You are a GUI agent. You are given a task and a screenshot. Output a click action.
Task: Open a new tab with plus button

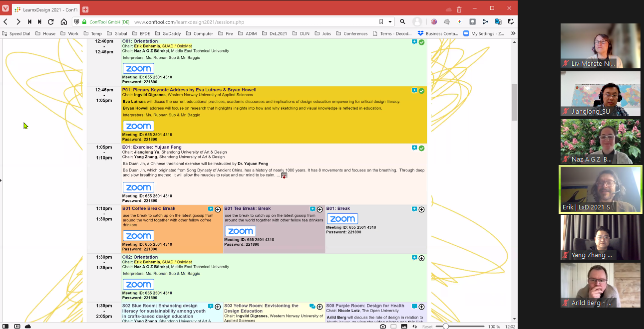click(x=85, y=9)
